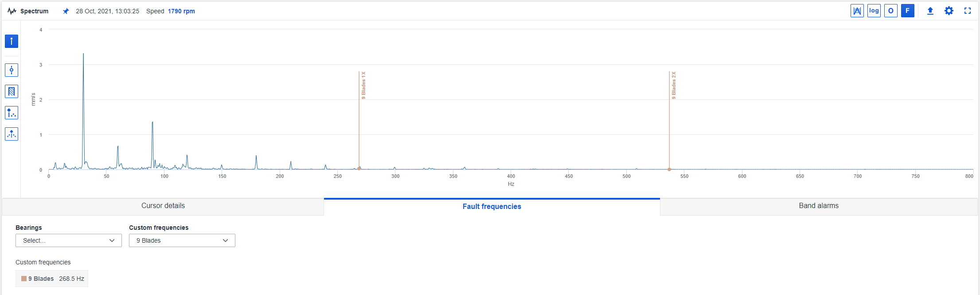The image size is (980, 295).
Task: Toggle the O orders button
Action: 890,11
